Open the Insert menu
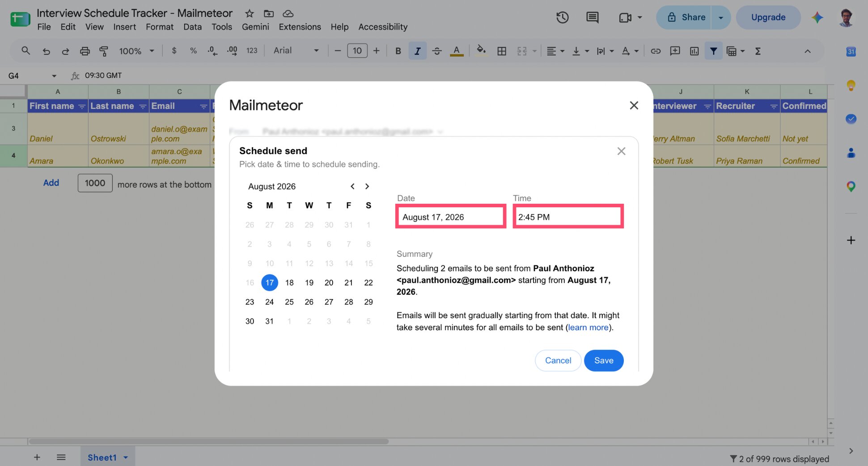Image resolution: width=868 pixels, height=466 pixels. tap(124, 27)
